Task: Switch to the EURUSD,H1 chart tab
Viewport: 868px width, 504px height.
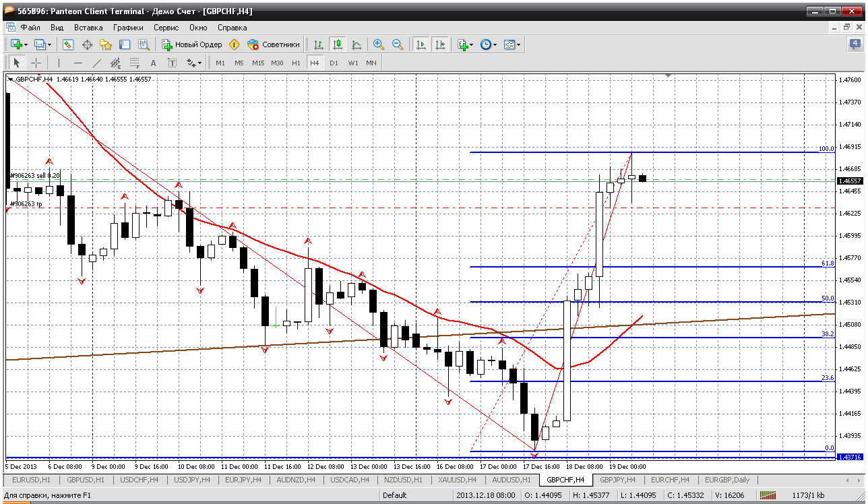Action: coord(31,480)
